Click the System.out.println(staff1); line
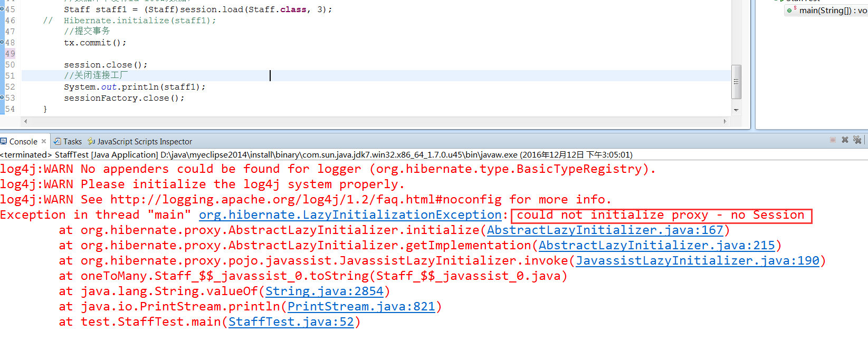Viewport: 868px width, 351px height. coord(135,87)
